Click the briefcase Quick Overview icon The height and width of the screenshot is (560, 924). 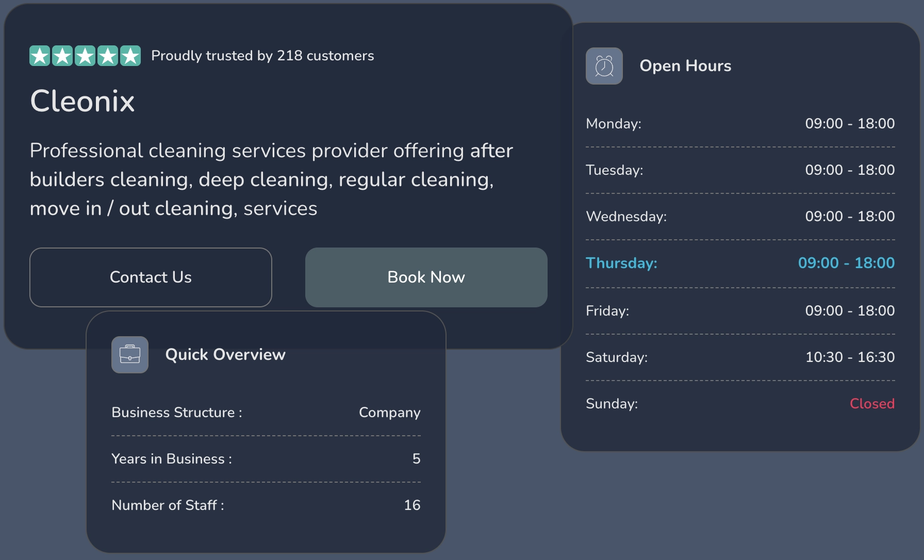[130, 355]
